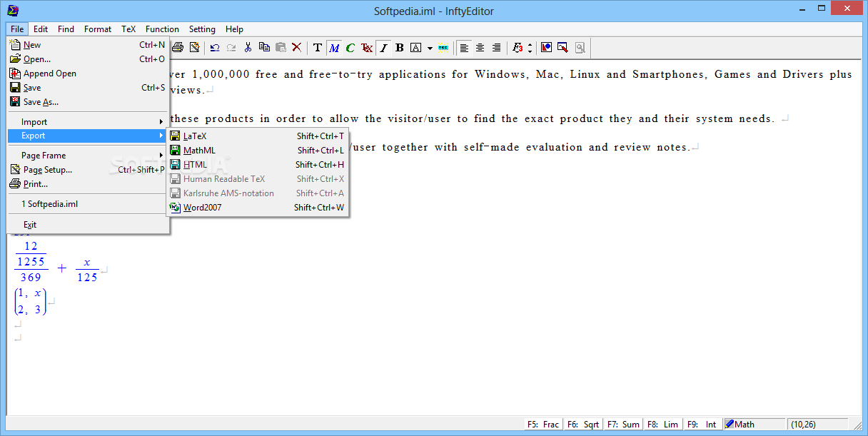The height and width of the screenshot is (436, 868).
Task: Toggle Math mode blue M icon
Action: point(334,48)
